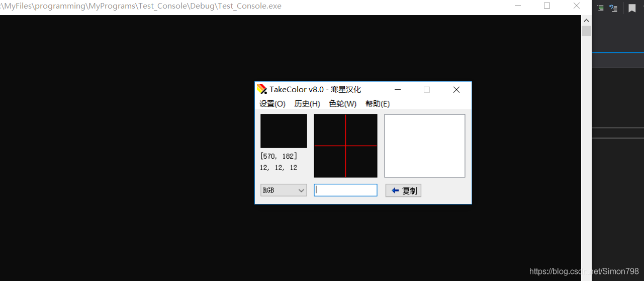The height and width of the screenshot is (281, 644).
Task: Close the TakeColor window
Action: (x=456, y=90)
